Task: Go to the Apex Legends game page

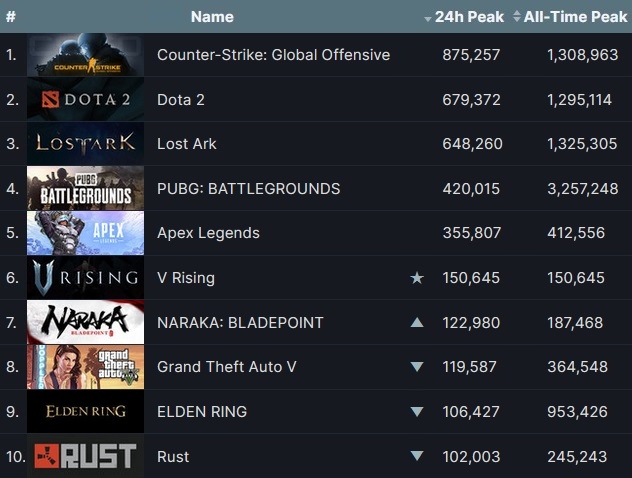Action: click(x=208, y=233)
